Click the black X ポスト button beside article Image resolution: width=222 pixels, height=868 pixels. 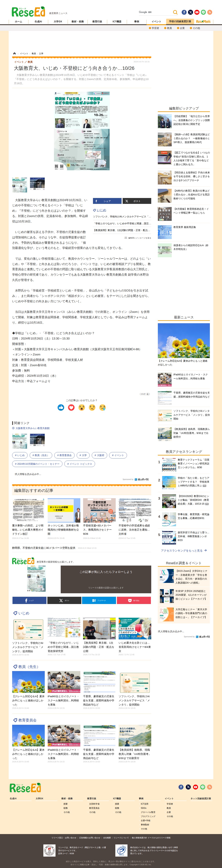(137, 201)
